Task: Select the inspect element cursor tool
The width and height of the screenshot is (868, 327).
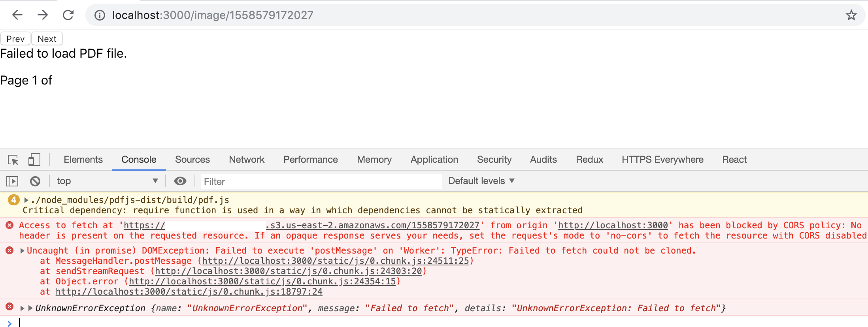Action: point(12,160)
